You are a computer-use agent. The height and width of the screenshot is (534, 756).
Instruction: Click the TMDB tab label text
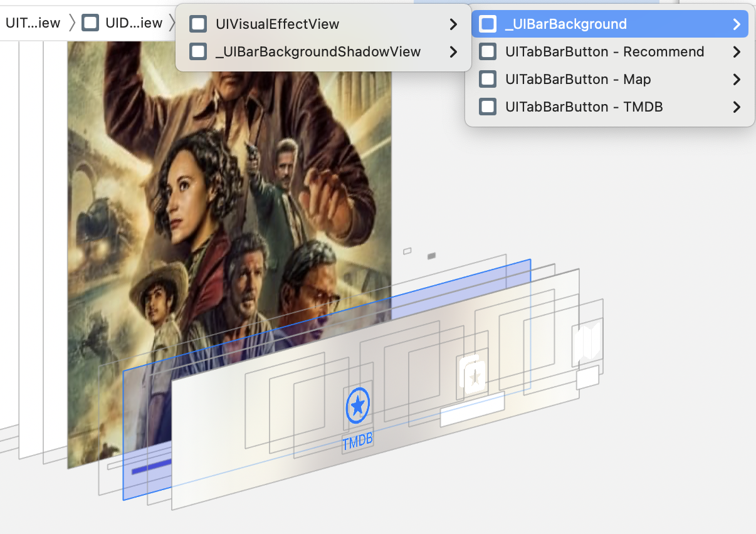358,441
